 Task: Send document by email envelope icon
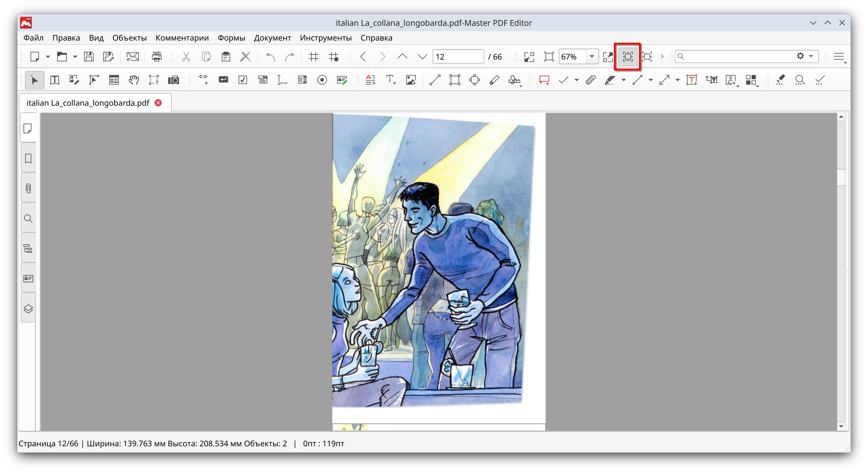(x=132, y=57)
